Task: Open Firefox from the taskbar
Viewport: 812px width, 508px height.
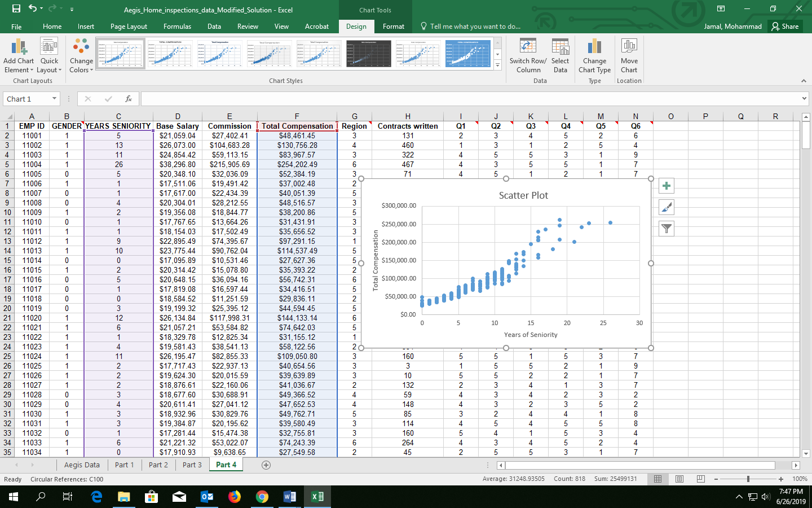Action: click(x=235, y=497)
